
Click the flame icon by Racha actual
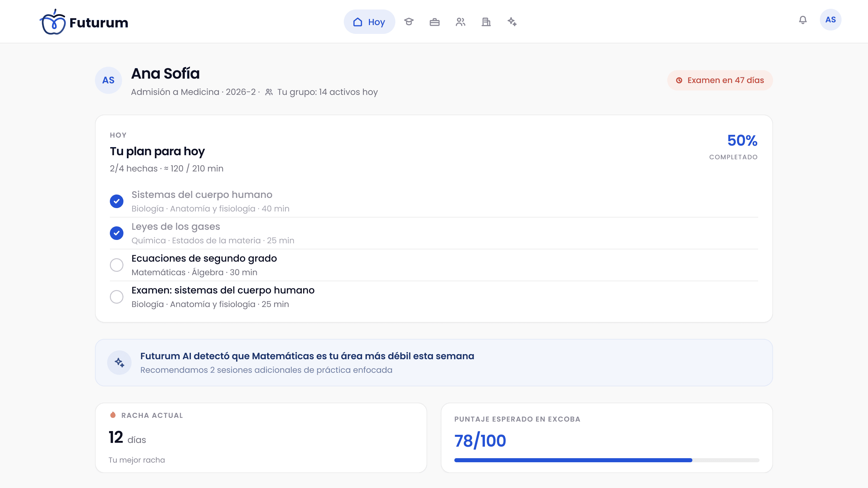coord(113,415)
